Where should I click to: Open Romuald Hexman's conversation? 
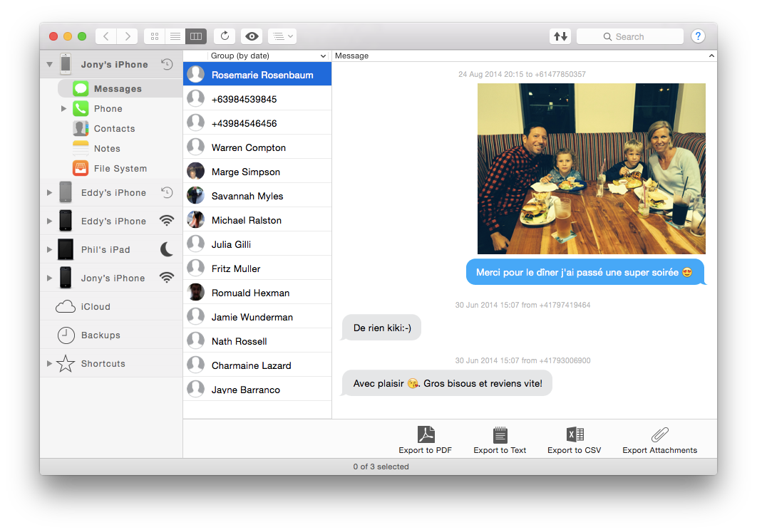tap(257, 293)
